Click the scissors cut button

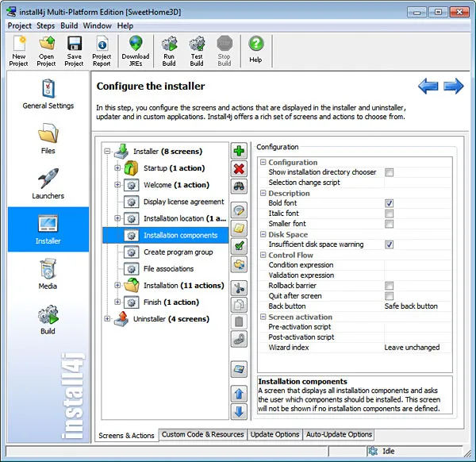(x=239, y=287)
